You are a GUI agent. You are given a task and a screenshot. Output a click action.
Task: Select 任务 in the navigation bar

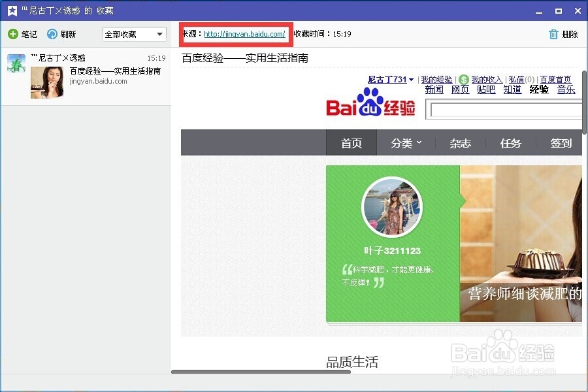point(510,143)
